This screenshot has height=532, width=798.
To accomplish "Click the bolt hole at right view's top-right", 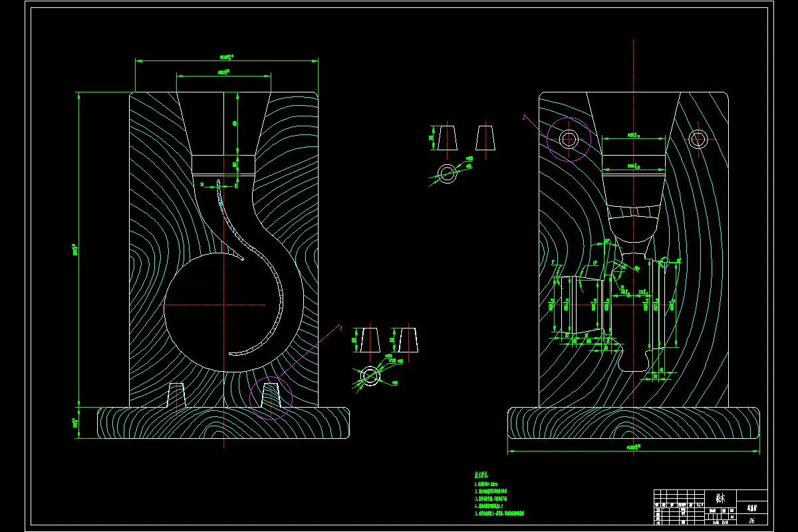I will pos(698,138).
